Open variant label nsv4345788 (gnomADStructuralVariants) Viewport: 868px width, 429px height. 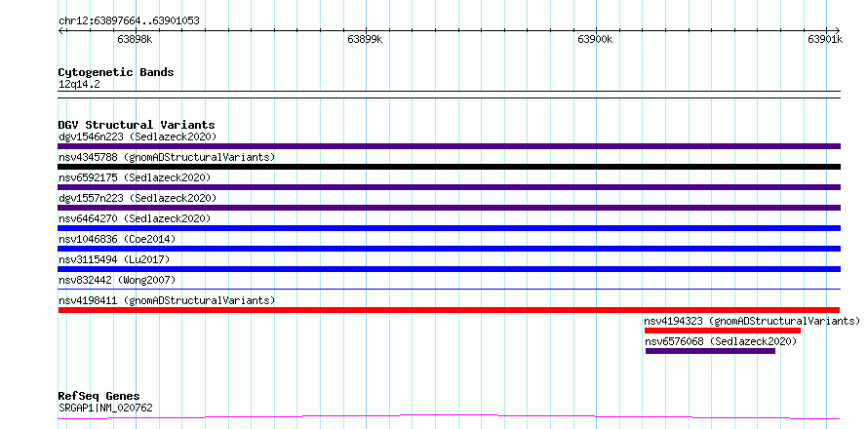click(x=167, y=157)
